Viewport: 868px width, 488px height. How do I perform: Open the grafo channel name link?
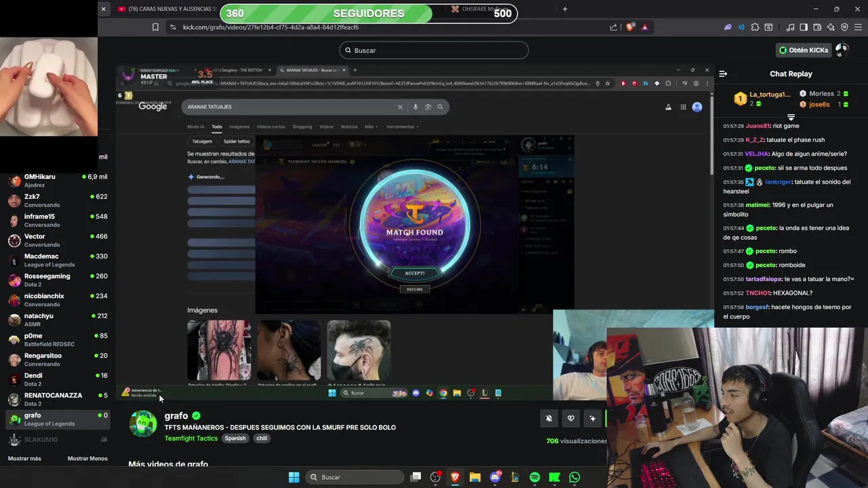click(176, 415)
